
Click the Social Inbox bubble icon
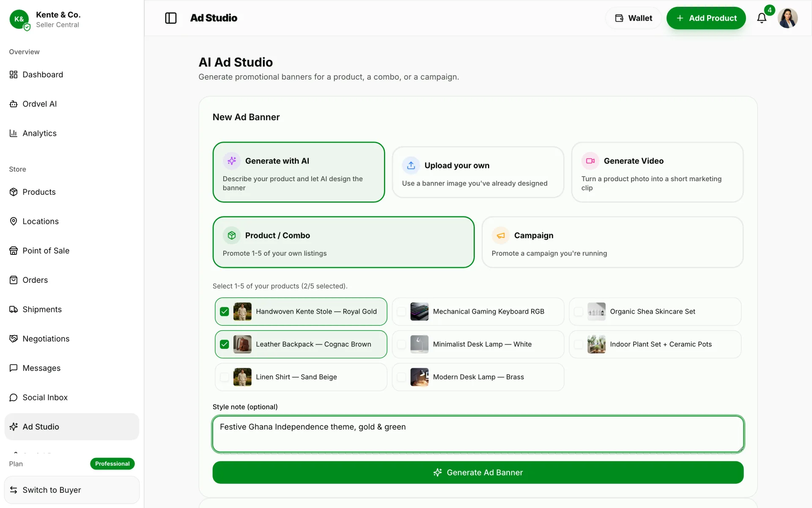click(x=14, y=398)
